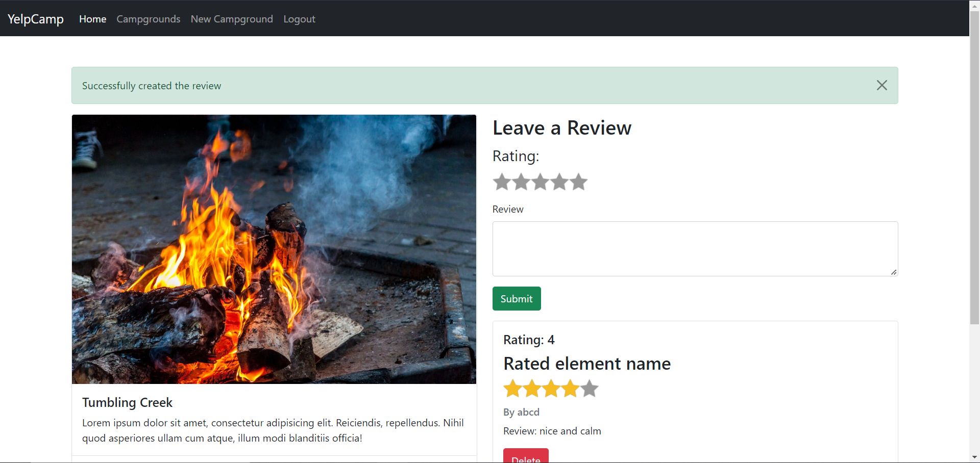Click the Tumbling Creek title
Screen dimensions: 980x463
point(128,402)
